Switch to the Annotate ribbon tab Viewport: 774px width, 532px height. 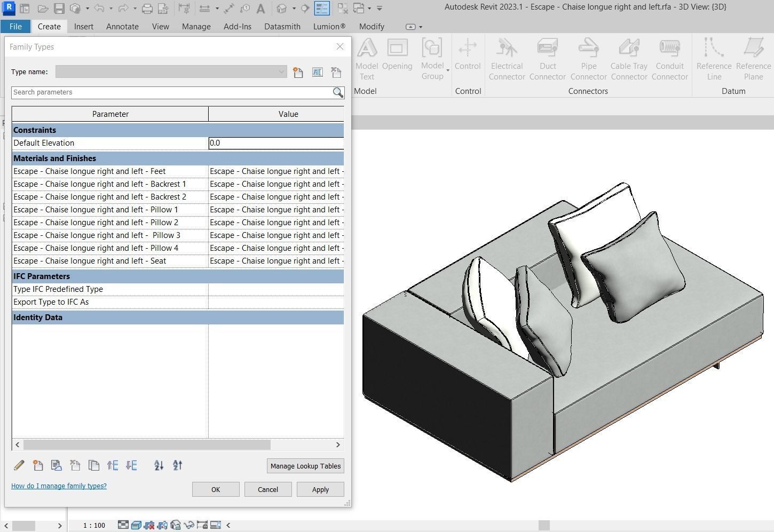[x=122, y=27]
